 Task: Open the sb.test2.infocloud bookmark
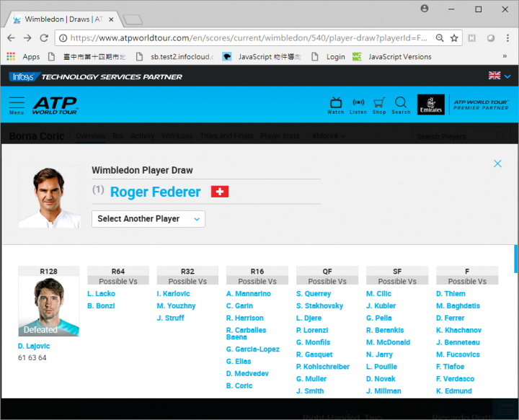pyautogui.click(x=175, y=57)
